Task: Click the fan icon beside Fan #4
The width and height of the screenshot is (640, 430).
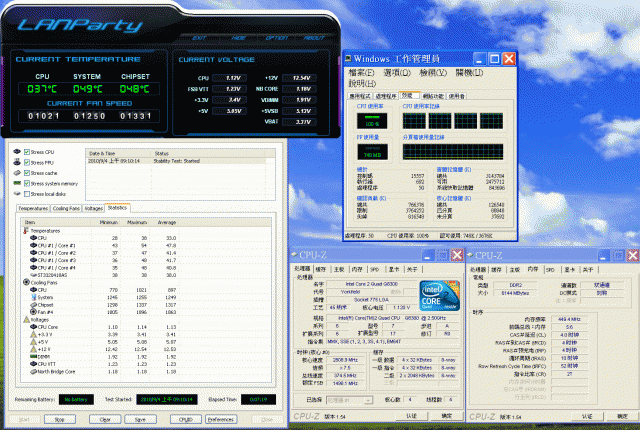Action: click(x=33, y=312)
